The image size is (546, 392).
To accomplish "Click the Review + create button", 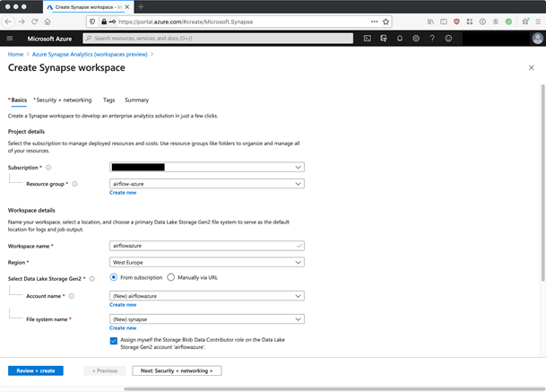I will (x=35, y=370).
